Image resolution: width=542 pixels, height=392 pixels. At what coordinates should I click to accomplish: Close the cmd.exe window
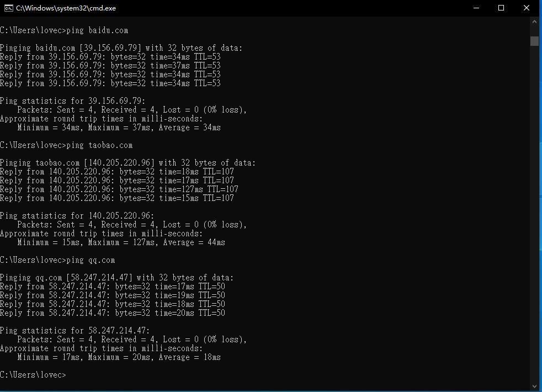(x=527, y=8)
